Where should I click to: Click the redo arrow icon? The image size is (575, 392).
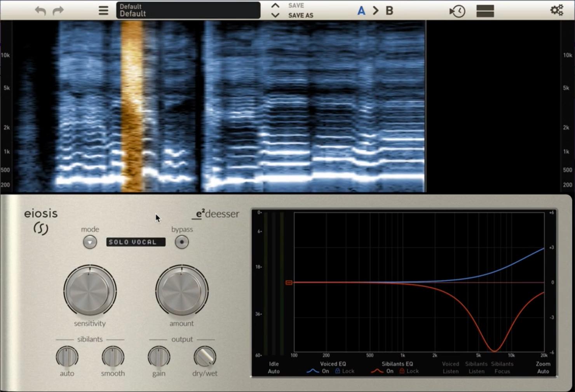point(58,10)
